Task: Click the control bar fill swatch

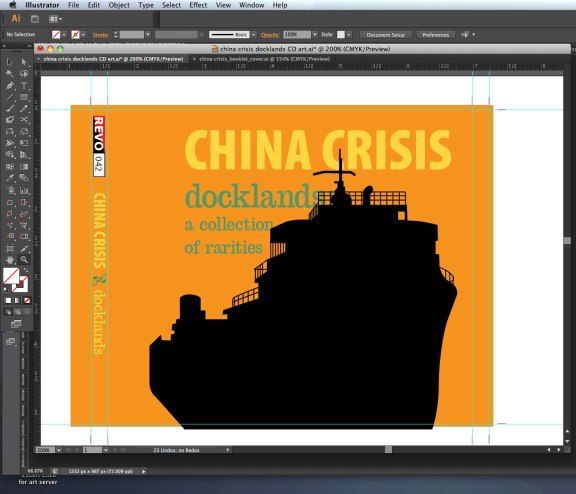Action: (56, 35)
